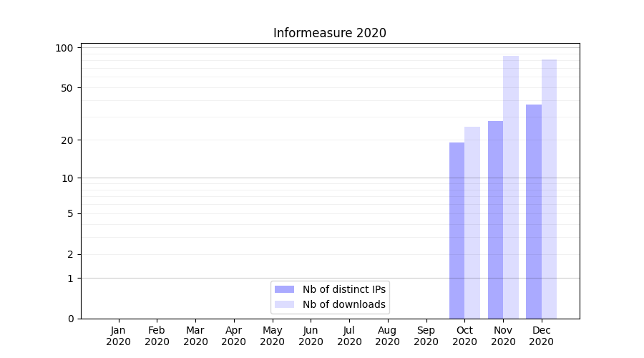
Task: Select the 10 y-axis tick label
Action: click(67, 178)
